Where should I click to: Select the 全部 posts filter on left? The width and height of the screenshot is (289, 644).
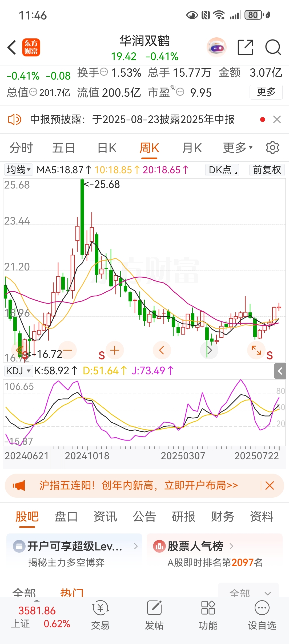24,593
